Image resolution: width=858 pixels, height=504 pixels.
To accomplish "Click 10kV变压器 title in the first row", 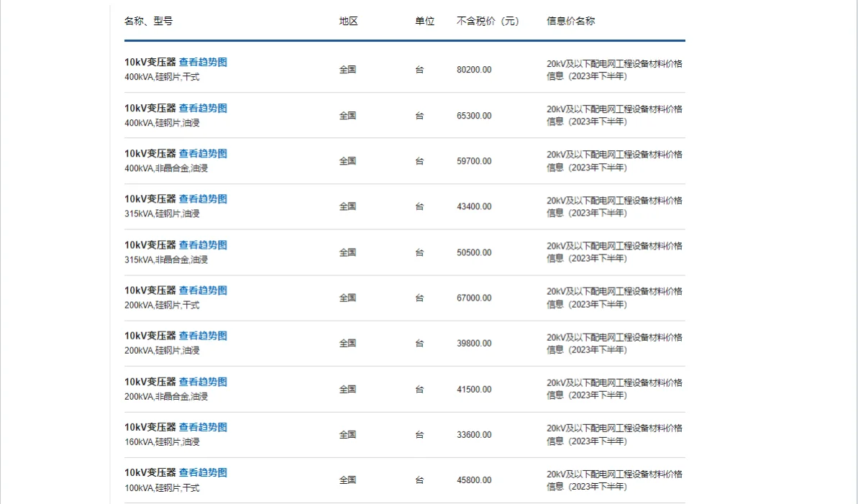I will point(148,62).
